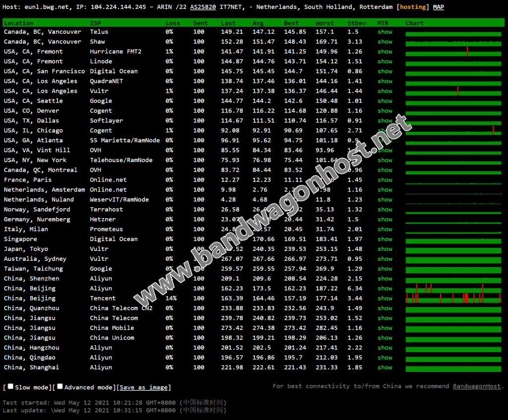Click the Avg column header
Screen dimensions: 508x420
[x=258, y=23]
